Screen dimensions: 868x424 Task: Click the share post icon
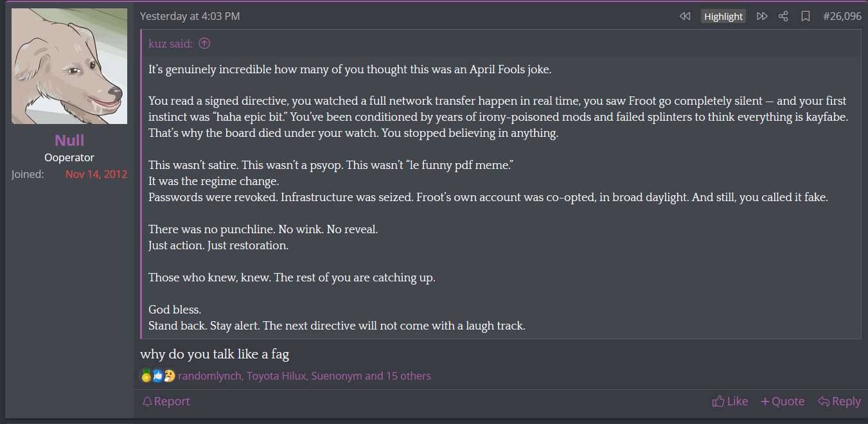click(783, 16)
